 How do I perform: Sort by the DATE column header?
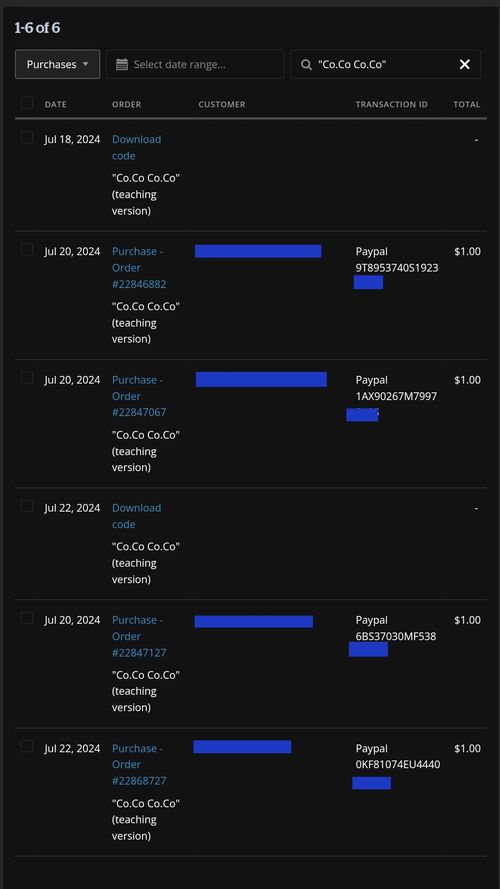pyautogui.click(x=56, y=104)
